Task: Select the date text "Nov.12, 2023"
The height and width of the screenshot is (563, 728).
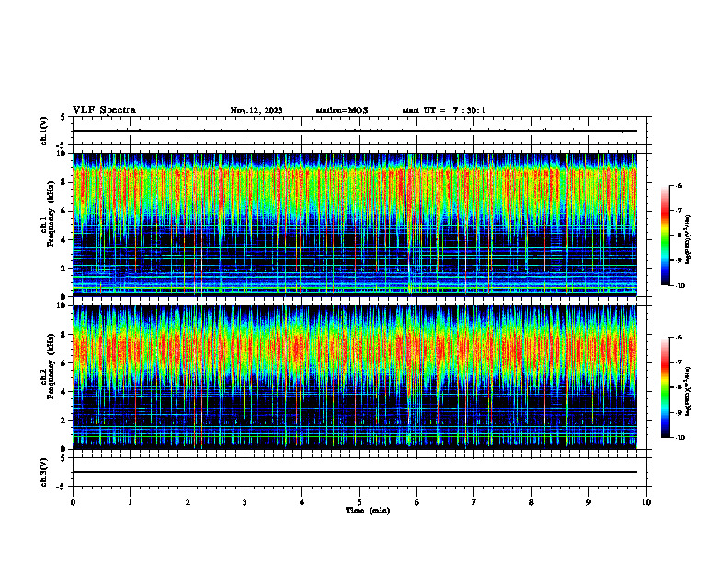Action: [256, 110]
